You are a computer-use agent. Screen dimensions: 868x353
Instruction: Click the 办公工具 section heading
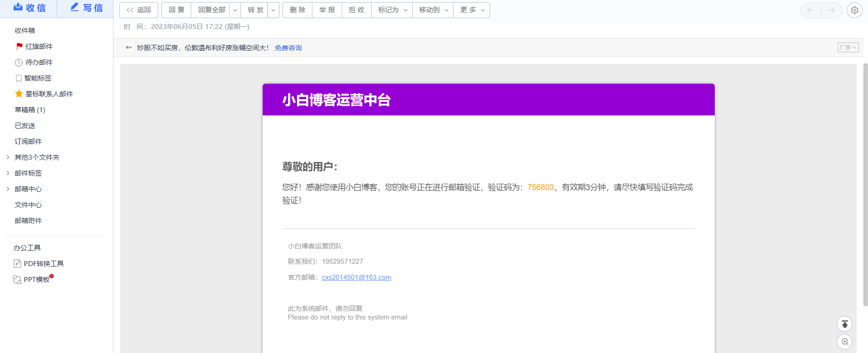(27, 248)
